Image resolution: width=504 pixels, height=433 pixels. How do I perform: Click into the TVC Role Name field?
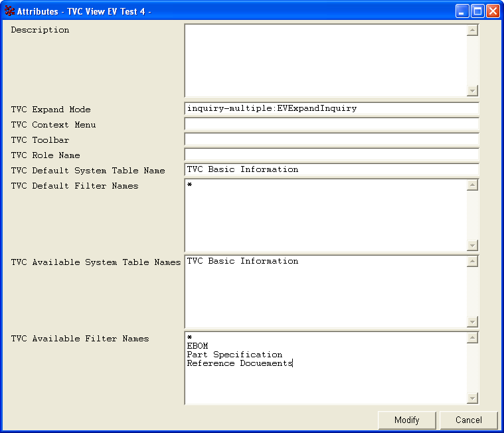point(331,155)
